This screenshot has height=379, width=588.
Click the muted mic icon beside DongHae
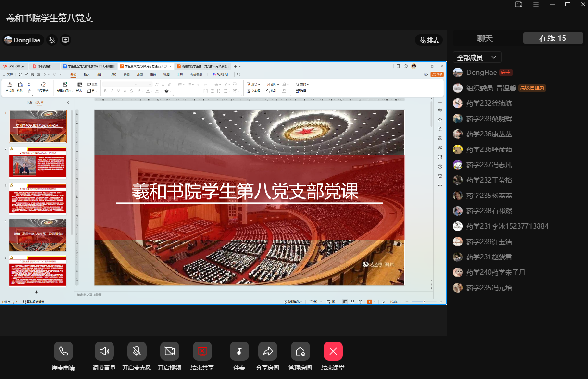52,40
